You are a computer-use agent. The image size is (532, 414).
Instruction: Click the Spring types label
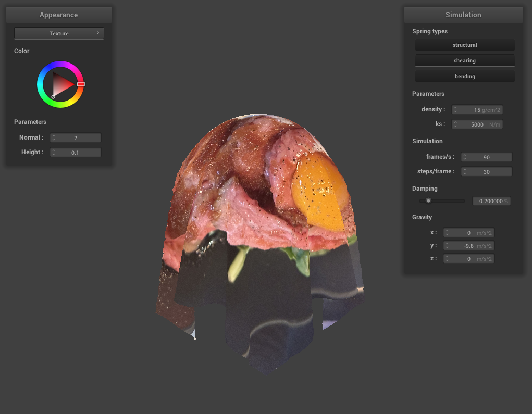click(429, 31)
